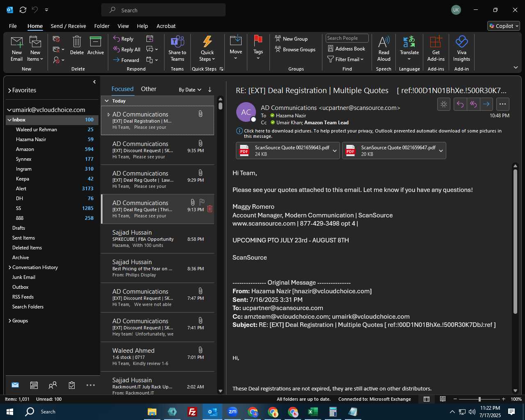Open Filter Email dropdown

[345, 59]
